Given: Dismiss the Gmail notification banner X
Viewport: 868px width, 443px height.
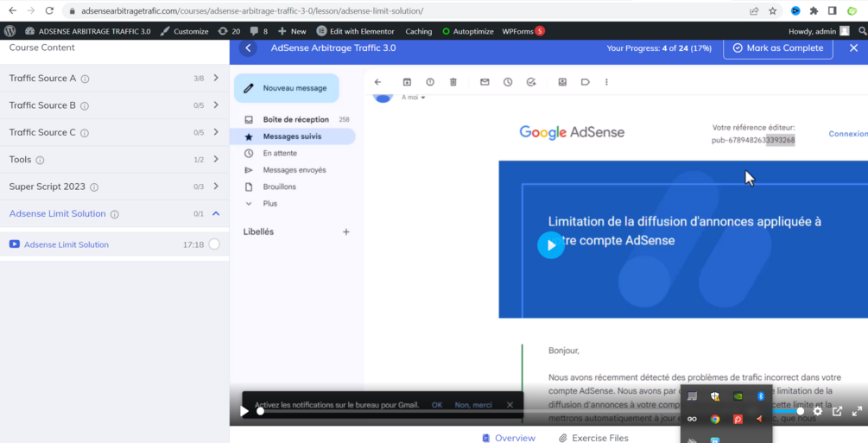Looking at the screenshot, I should [510, 405].
